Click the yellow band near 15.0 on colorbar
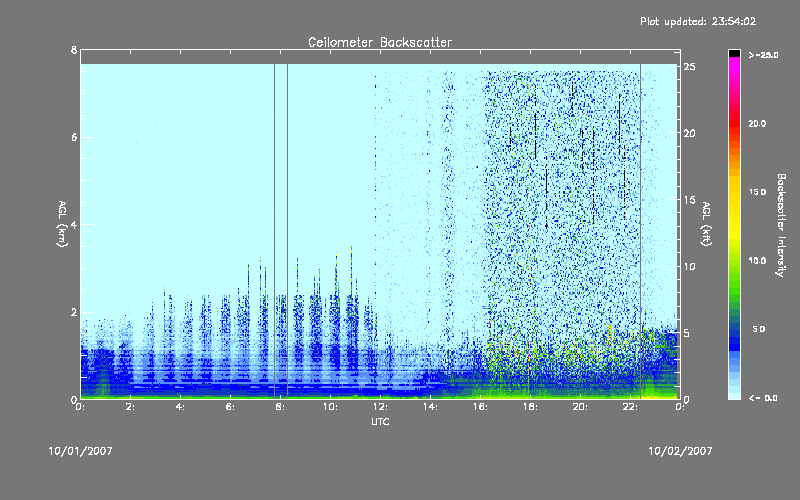Viewport: 800px width, 500px height. point(734,192)
